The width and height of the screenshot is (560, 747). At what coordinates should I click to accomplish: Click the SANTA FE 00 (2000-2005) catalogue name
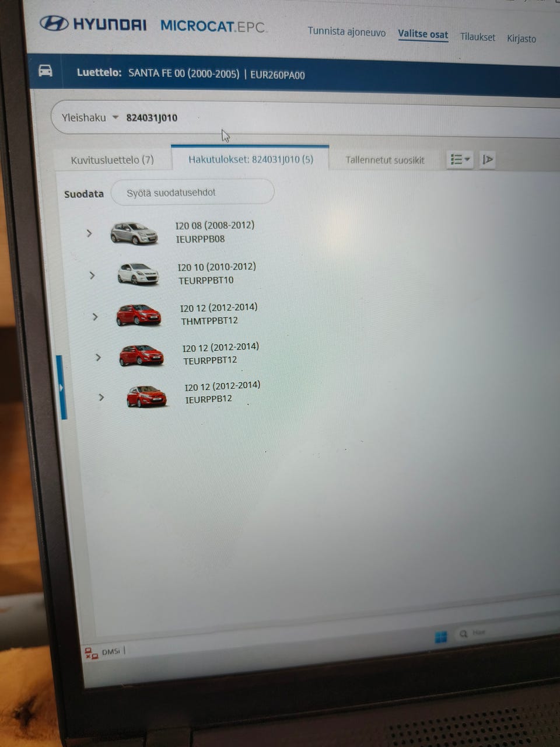[184, 74]
